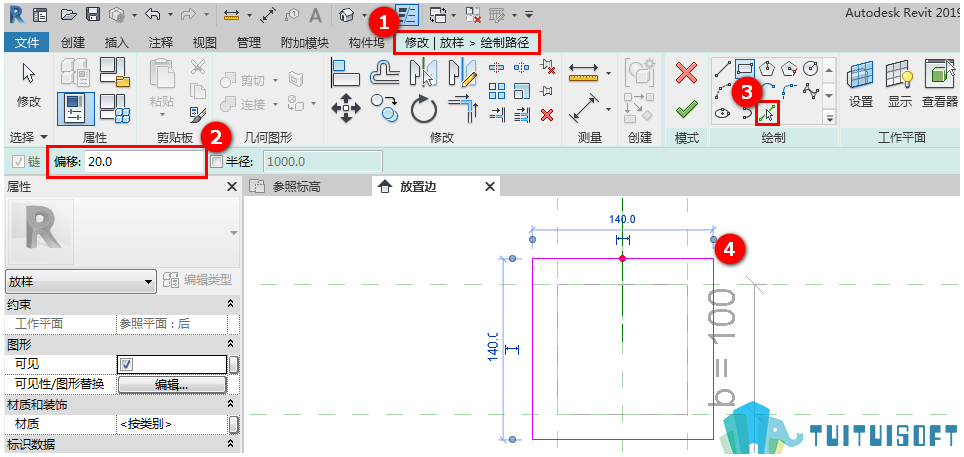This screenshot has width=964, height=457.
Task: Cancel edit mode with the red X
Action: pyautogui.click(x=686, y=73)
